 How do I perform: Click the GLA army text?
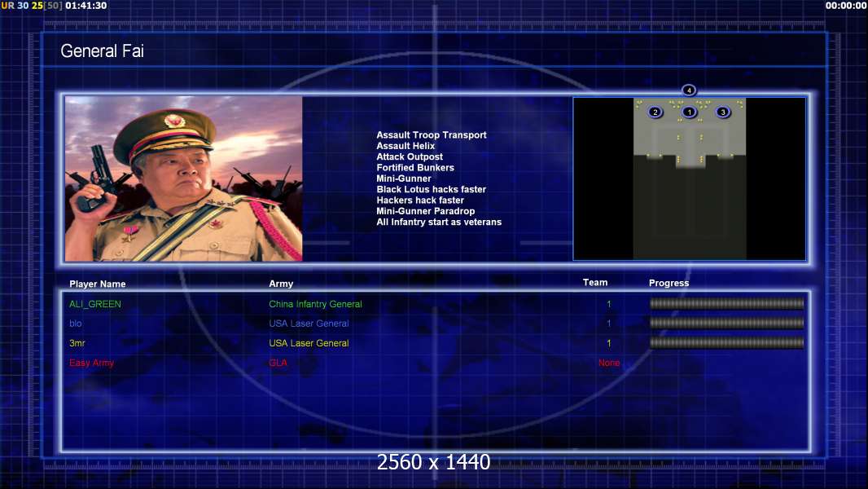coord(278,363)
